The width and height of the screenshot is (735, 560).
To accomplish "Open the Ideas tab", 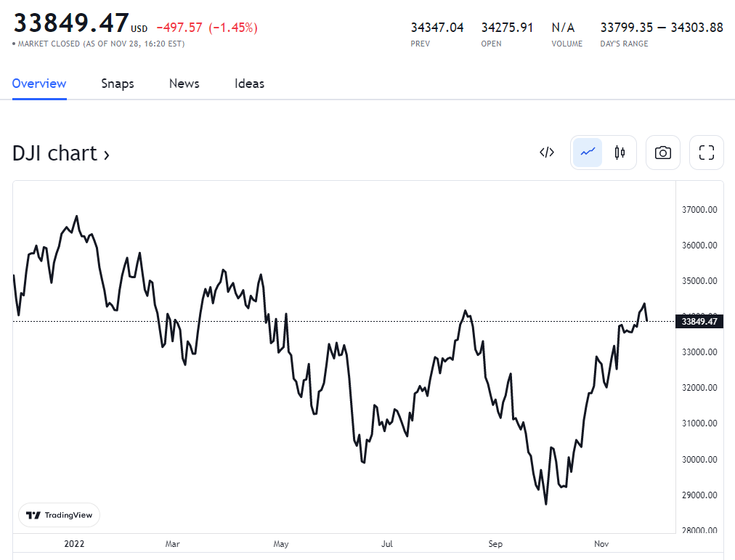I will coord(249,84).
